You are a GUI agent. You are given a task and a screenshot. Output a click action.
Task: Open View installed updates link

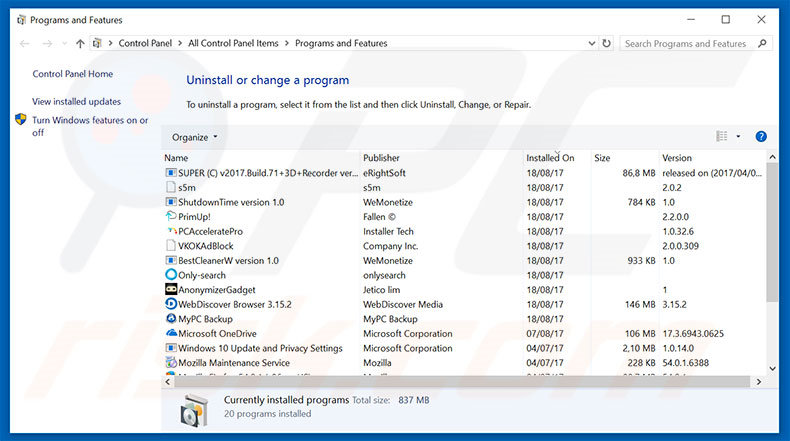[77, 101]
